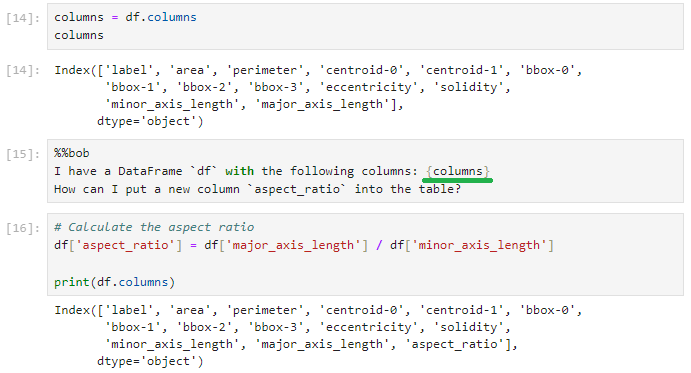Click the '[16]:' prompt label
The height and width of the screenshot is (373, 691).
[x=23, y=228]
